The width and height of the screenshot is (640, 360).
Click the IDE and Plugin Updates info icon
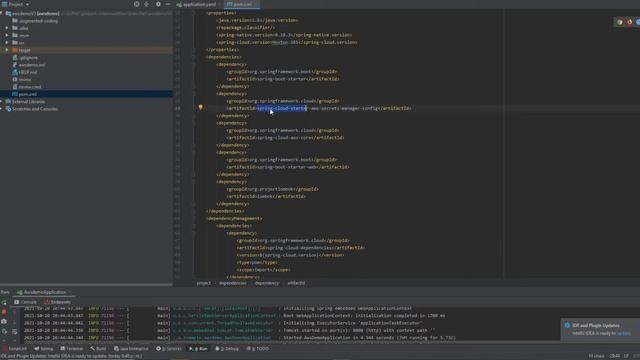point(567,325)
